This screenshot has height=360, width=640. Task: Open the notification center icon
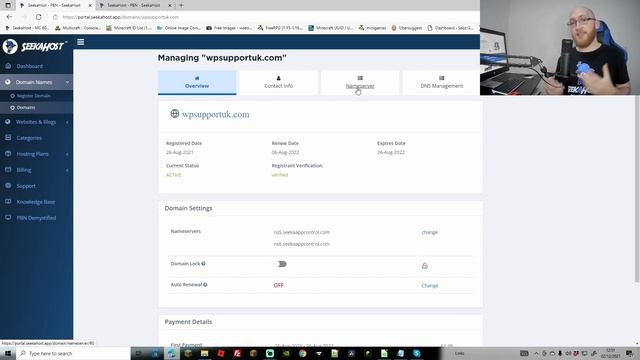point(629,353)
